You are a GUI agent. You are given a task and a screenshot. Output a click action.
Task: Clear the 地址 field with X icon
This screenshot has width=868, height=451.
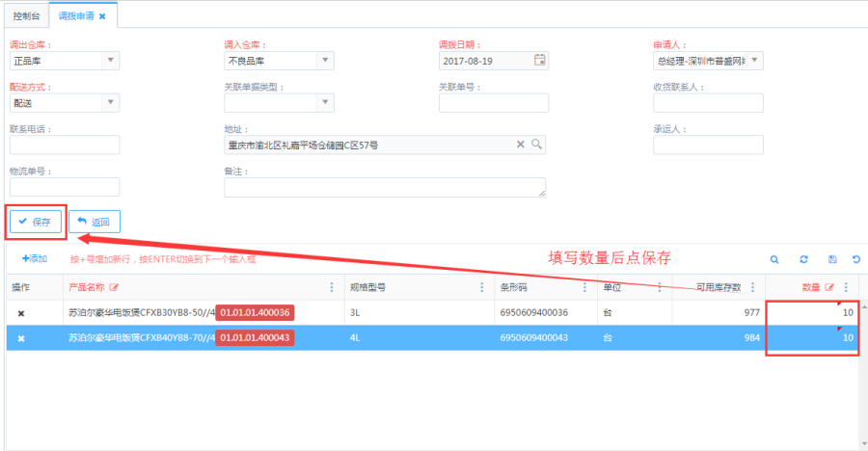(521, 145)
